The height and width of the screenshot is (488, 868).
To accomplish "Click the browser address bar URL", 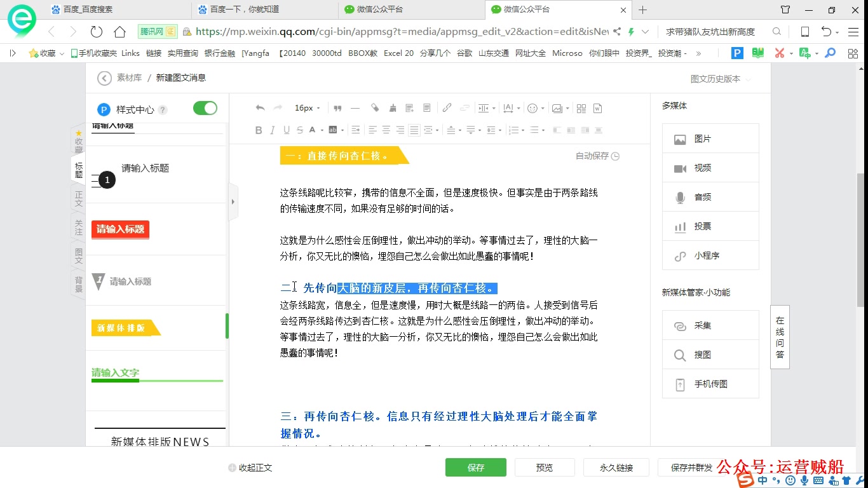I will pyautogui.click(x=402, y=32).
